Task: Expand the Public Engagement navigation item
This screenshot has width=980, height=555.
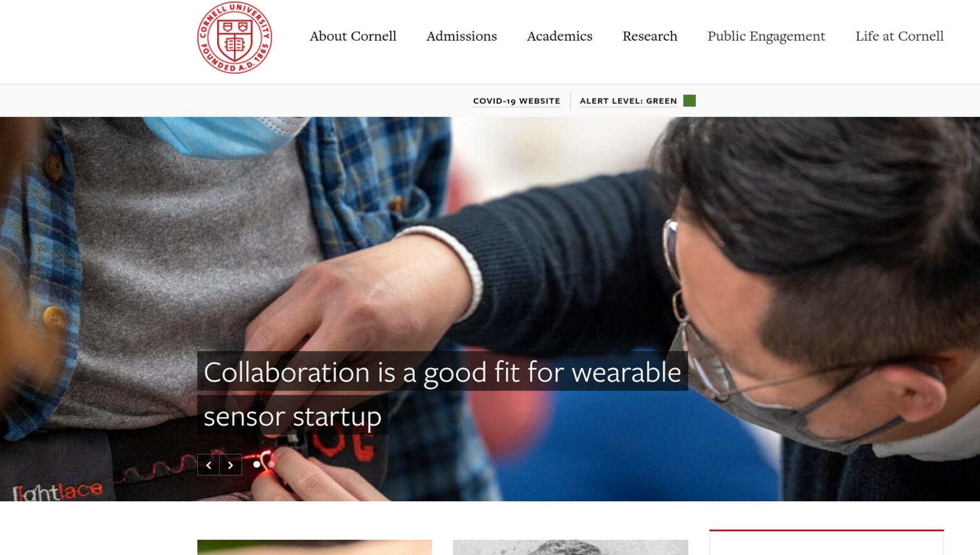Action: coord(766,36)
